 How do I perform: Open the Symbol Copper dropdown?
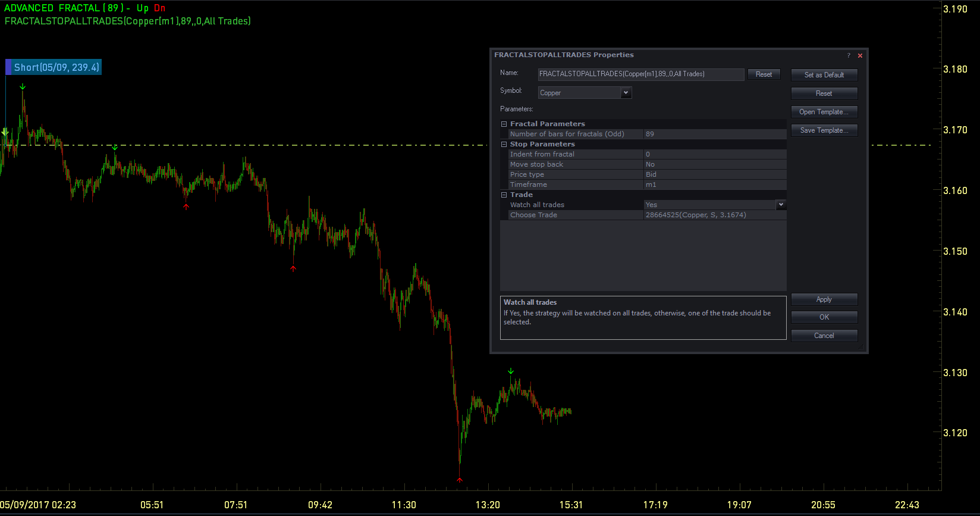[x=626, y=93]
